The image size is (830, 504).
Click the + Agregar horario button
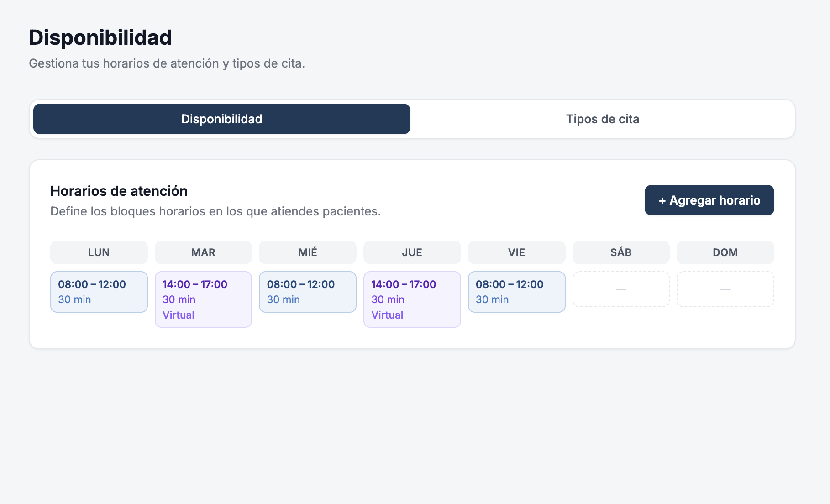709,200
